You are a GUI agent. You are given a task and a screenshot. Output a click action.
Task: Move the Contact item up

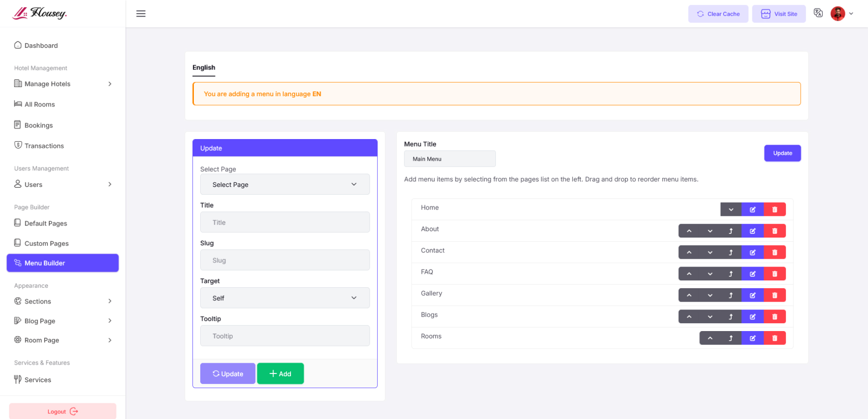[x=689, y=252]
